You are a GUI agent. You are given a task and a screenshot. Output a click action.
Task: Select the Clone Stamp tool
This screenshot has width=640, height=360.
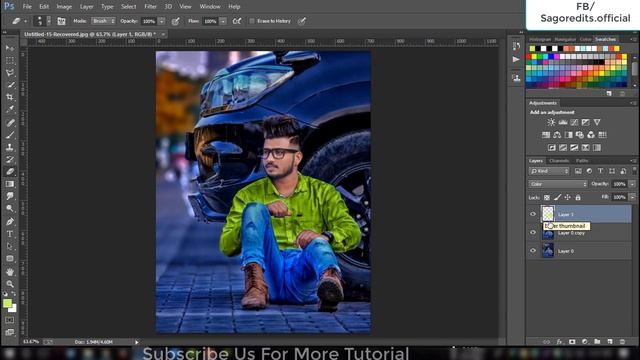pos(10,147)
